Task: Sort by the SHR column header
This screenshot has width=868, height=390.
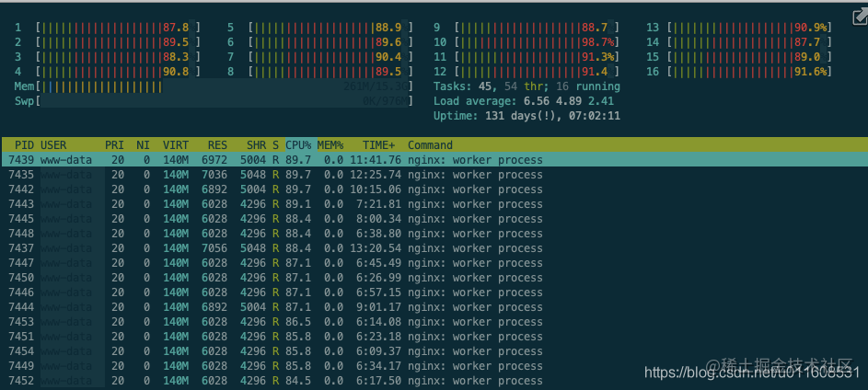Action: [255, 145]
